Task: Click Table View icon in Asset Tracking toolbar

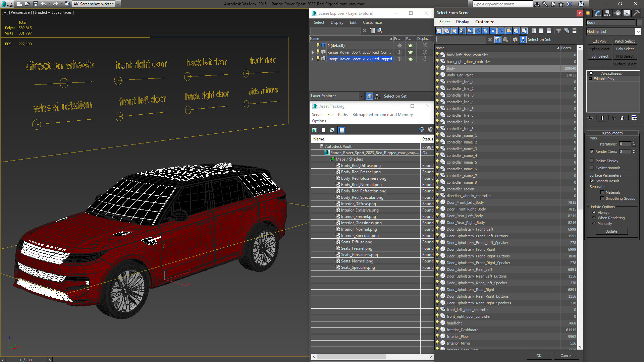Action: click(x=342, y=130)
